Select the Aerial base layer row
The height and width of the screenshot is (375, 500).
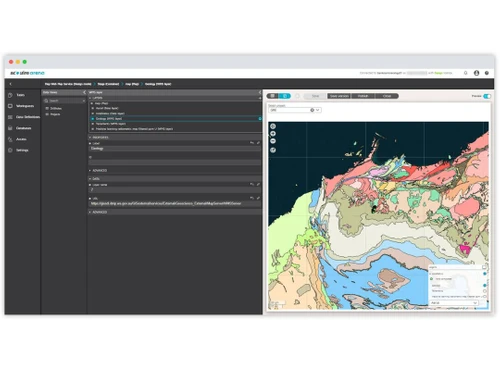click(175, 108)
